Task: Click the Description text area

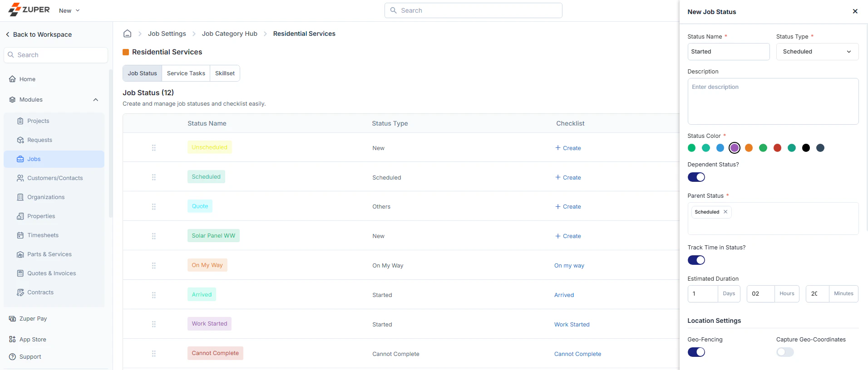Action: 773,102
